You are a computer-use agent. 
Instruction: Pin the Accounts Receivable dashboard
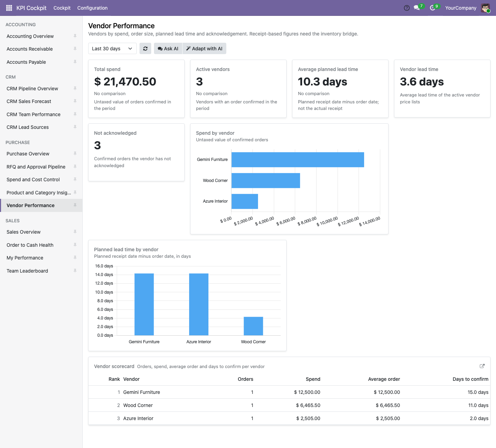75,49
